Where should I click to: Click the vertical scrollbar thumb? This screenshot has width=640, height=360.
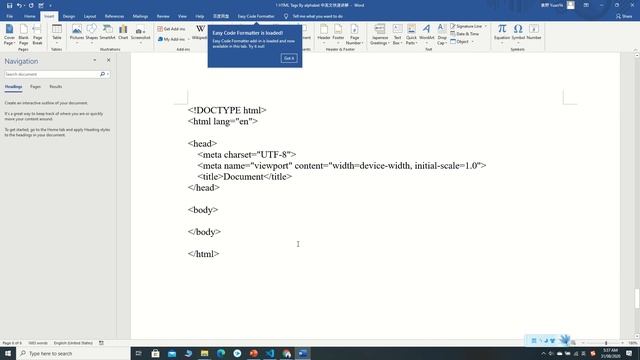click(637, 298)
